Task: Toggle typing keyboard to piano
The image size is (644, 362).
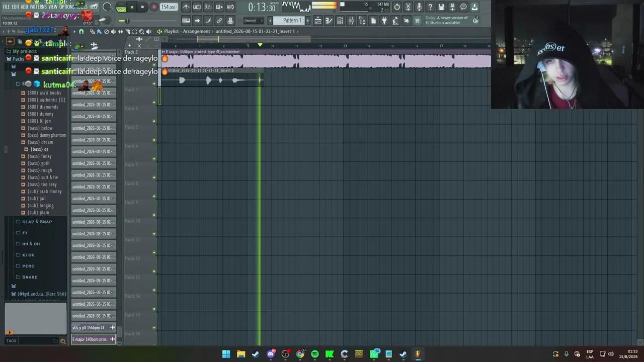Action: click(x=186, y=21)
